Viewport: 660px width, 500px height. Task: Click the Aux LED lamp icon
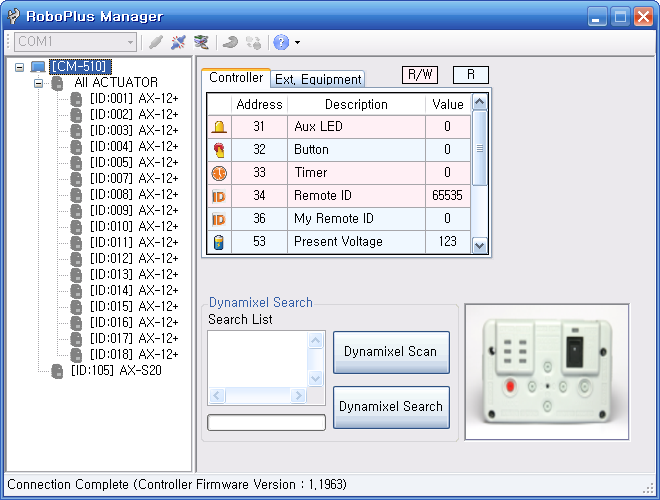pos(219,127)
